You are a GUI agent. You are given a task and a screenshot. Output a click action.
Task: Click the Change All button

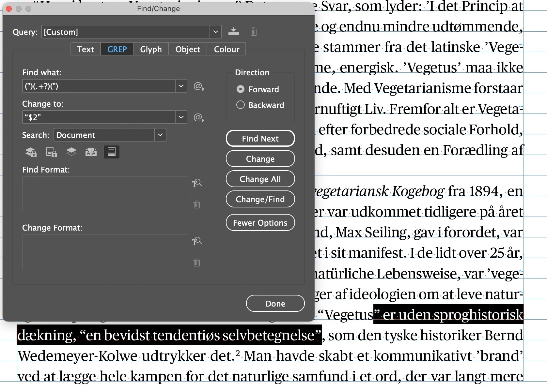tap(260, 179)
